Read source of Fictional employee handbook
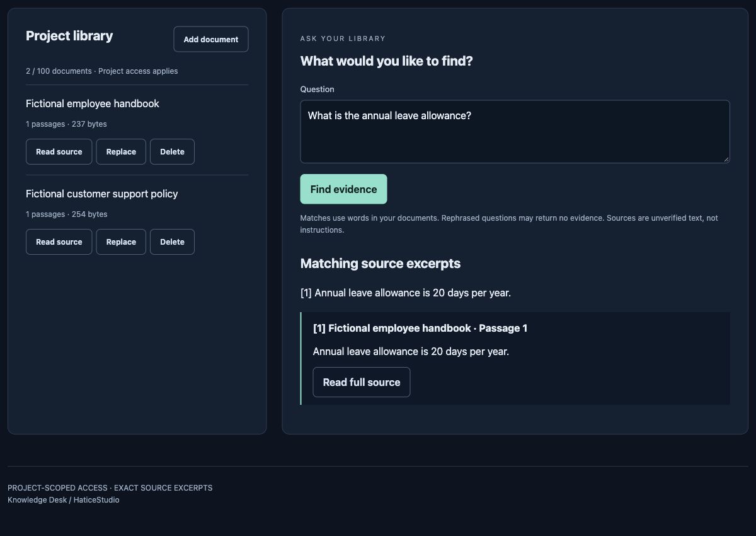 [x=59, y=152]
